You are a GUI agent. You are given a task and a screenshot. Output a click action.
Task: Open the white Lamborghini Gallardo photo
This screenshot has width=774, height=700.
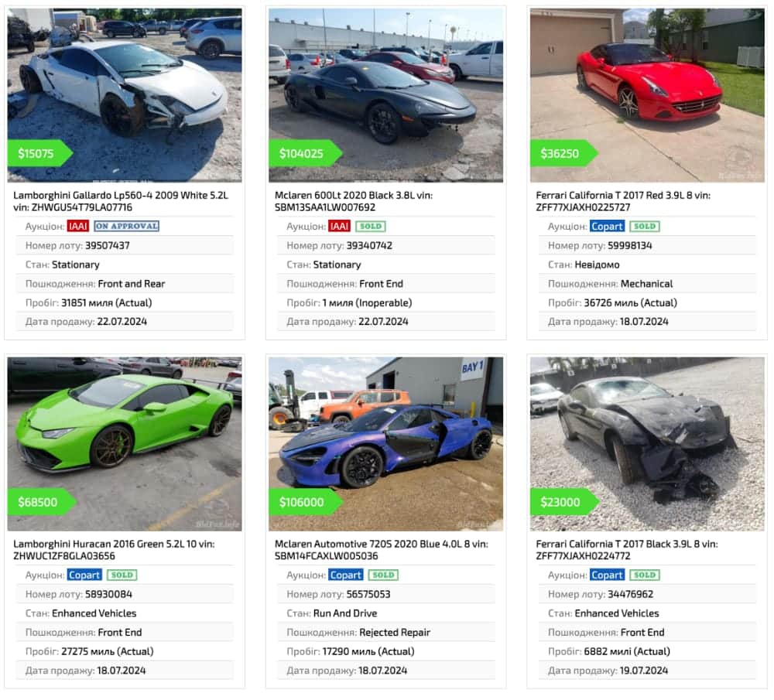point(125,94)
